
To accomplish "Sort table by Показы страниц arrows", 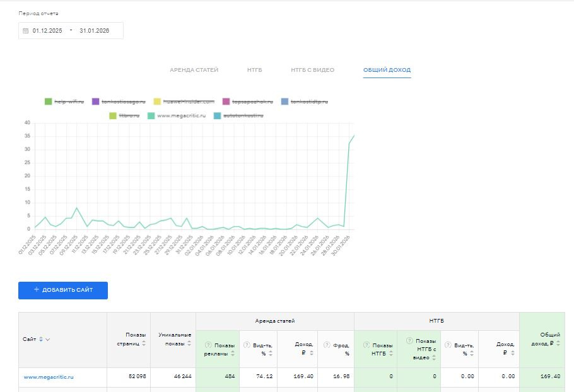I will (x=143, y=343).
